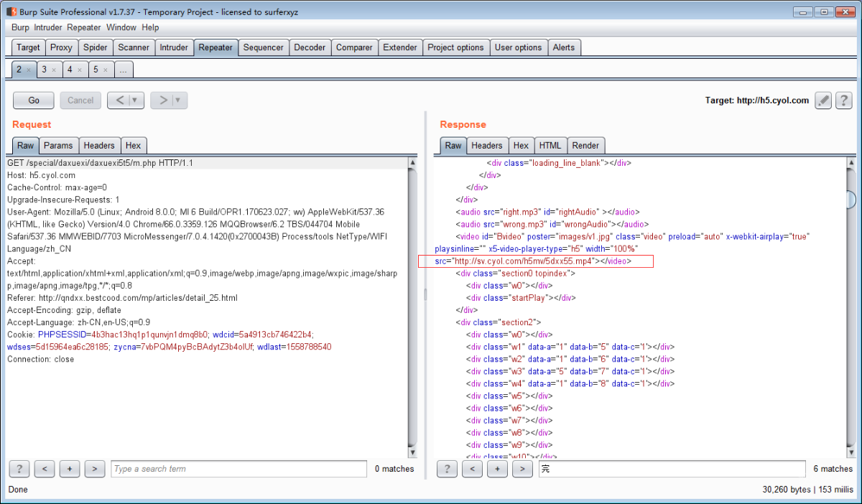Open Repeater help question mark icon
The height and width of the screenshot is (504, 862).
pos(843,101)
